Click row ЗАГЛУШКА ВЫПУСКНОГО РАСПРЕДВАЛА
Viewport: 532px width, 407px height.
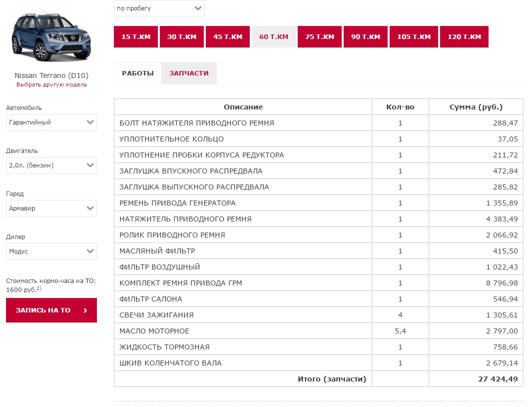click(319, 187)
